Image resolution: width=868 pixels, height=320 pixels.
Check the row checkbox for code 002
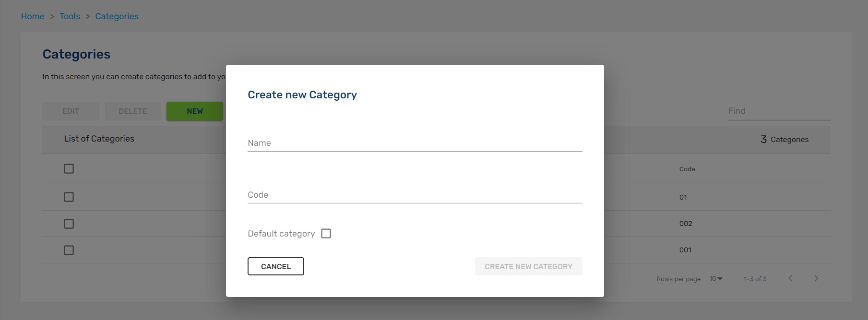69,224
